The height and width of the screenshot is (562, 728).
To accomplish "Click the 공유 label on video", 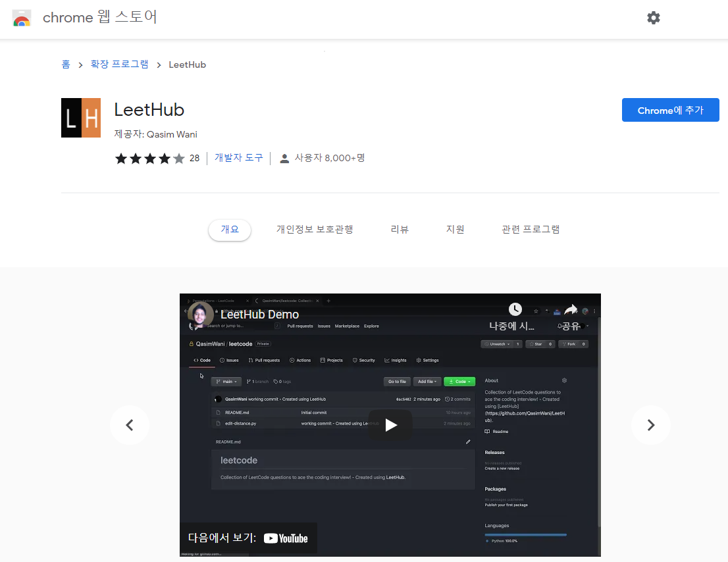I will tap(571, 326).
